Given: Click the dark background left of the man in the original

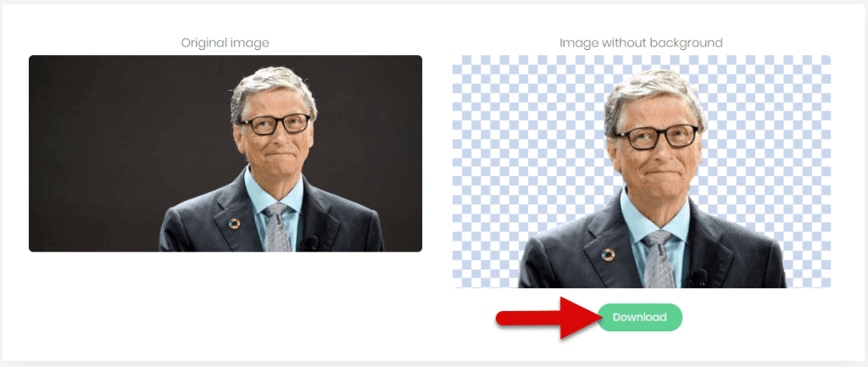Looking at the screenshot, I should coord(111,153).
